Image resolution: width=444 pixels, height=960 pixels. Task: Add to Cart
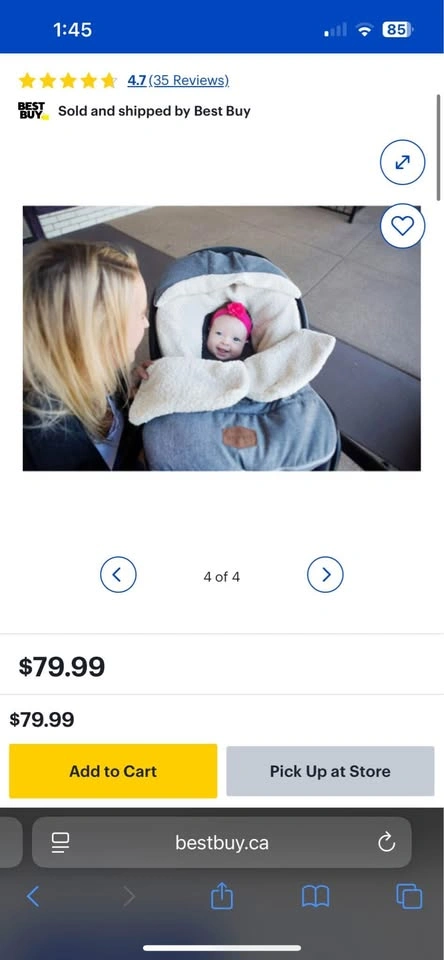(x=113, y=771)
